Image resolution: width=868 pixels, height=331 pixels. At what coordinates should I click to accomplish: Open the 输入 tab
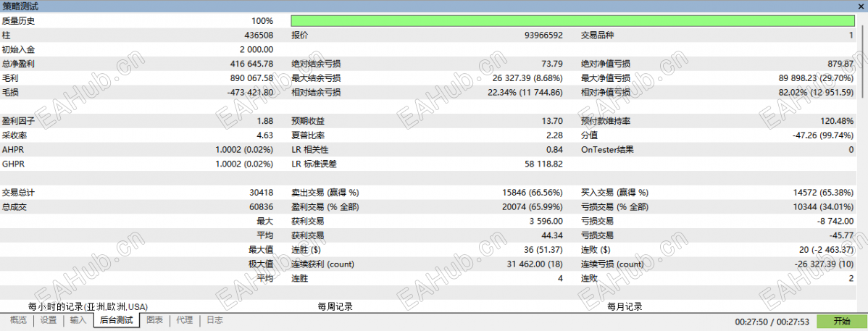point(78,320)
